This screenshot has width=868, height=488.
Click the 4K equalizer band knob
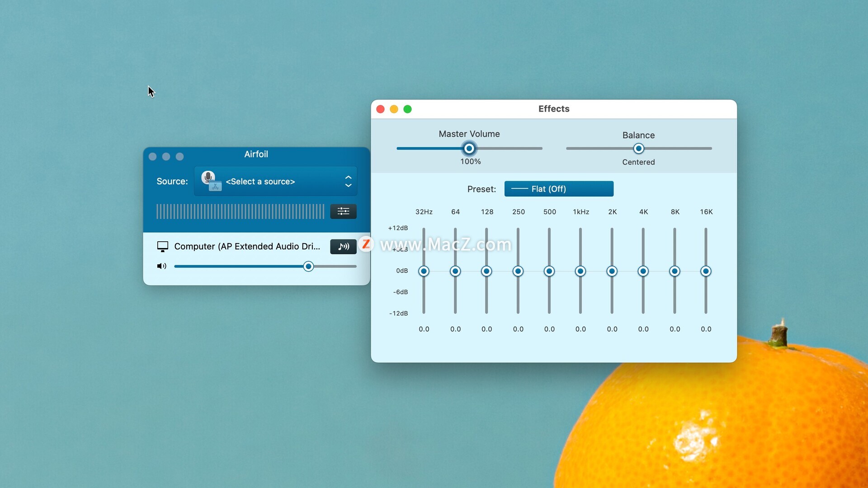(643, 271)
